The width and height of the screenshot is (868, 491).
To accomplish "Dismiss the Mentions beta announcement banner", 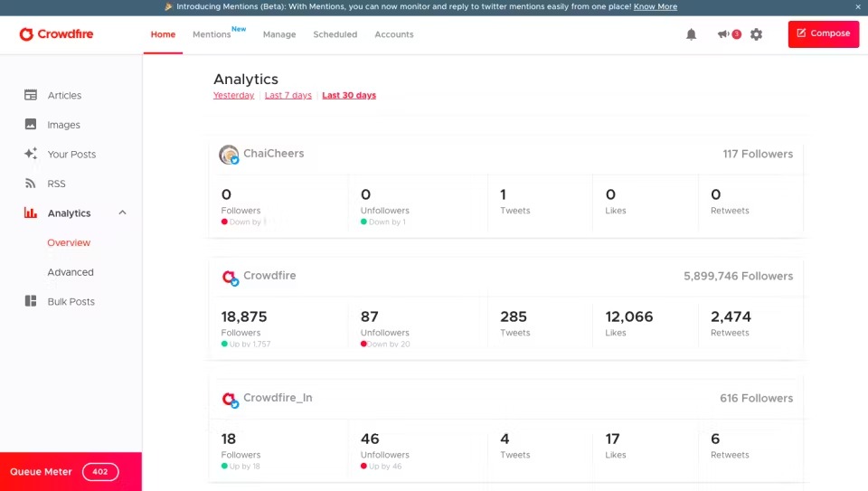I will [858, 6].
